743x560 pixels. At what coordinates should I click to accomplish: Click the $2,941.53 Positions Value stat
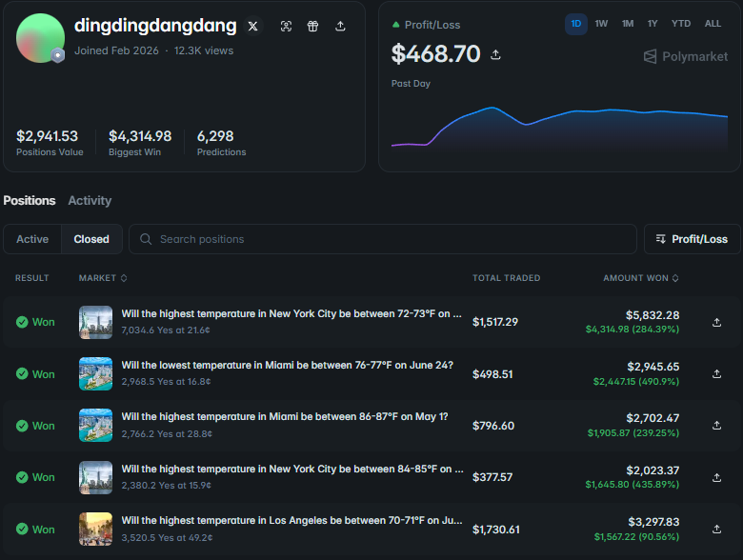[x=50, y=143]
